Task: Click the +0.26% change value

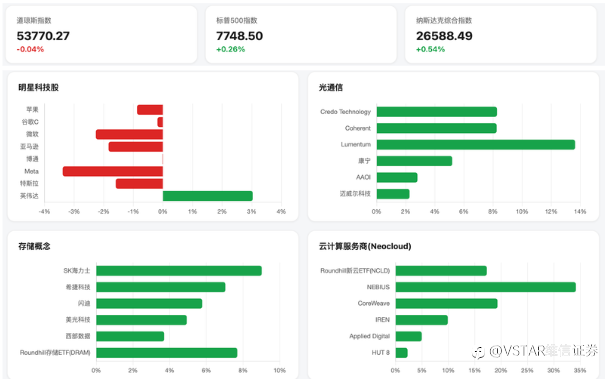Action: click(230, 49)
